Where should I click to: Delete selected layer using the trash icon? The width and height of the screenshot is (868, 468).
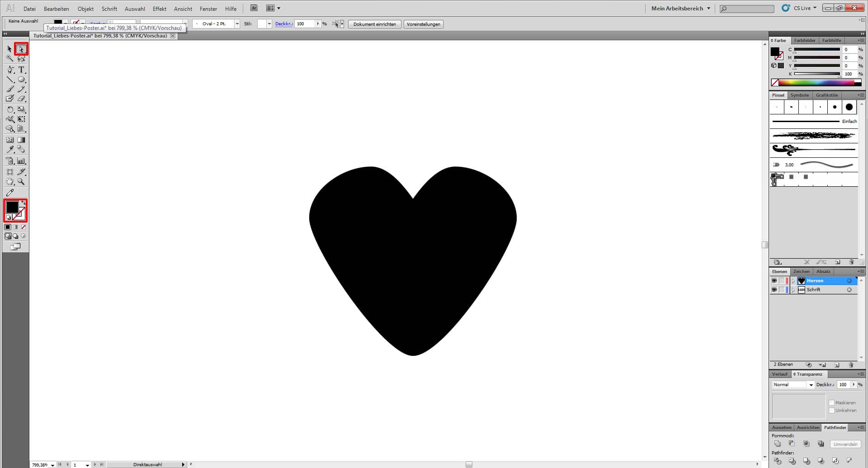click(851, 364)
